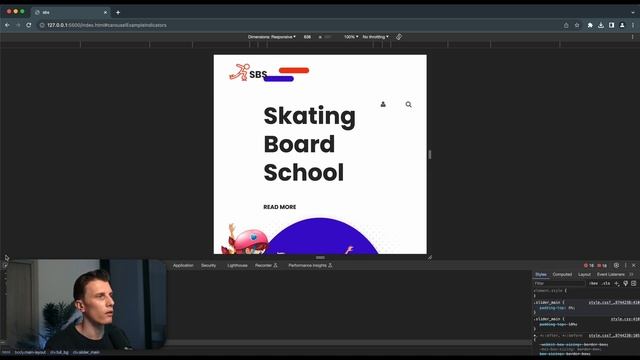
Task: Open the Dimensions Responsive dropdown
Action: pyautogui.click(x=271, y=37)
